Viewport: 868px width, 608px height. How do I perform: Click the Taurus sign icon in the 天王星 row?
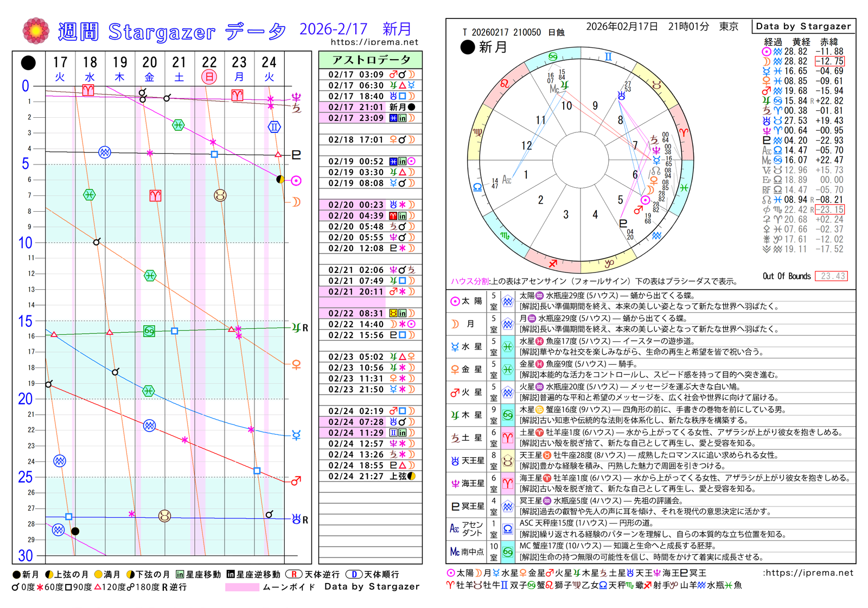[507, 461]
